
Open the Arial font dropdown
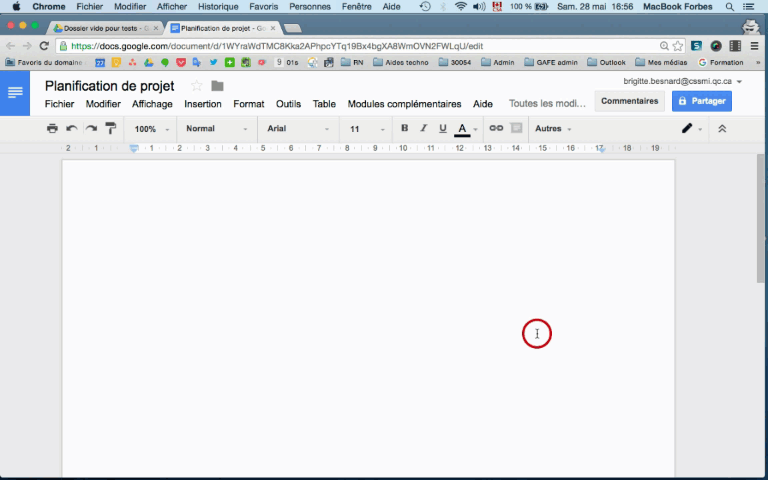[298, 129]
